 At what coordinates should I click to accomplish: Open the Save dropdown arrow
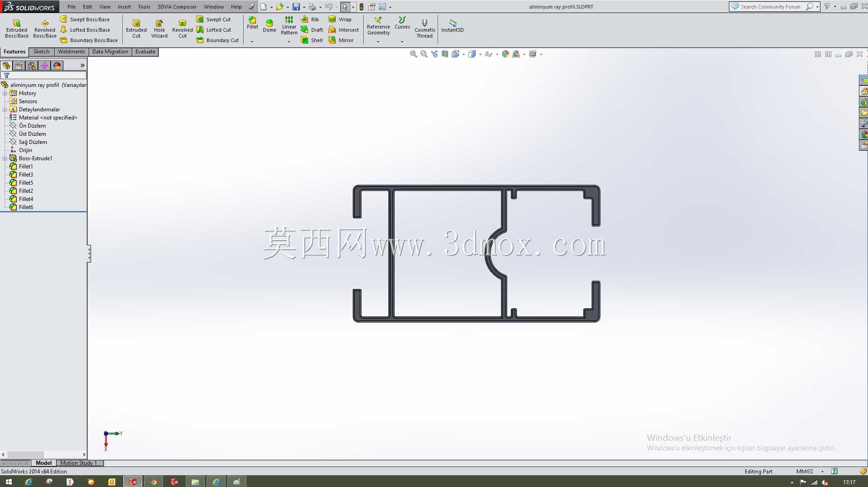[304, 7]
